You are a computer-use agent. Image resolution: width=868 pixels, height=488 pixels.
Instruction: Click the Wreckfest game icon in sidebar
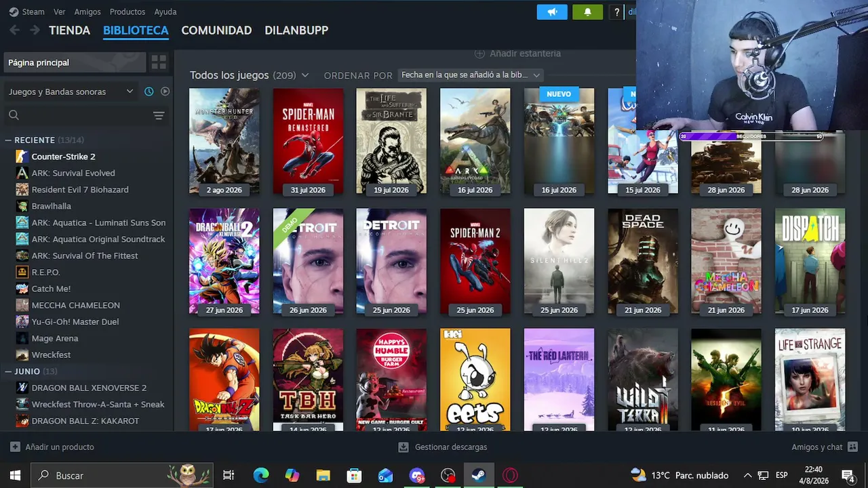pyautogui.click(x=22, y=354)
